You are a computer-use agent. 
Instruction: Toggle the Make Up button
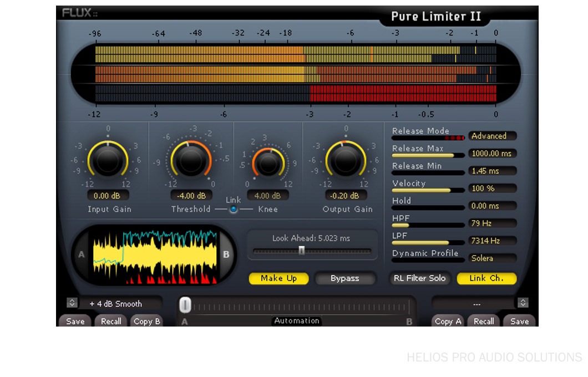coord(278,278)
